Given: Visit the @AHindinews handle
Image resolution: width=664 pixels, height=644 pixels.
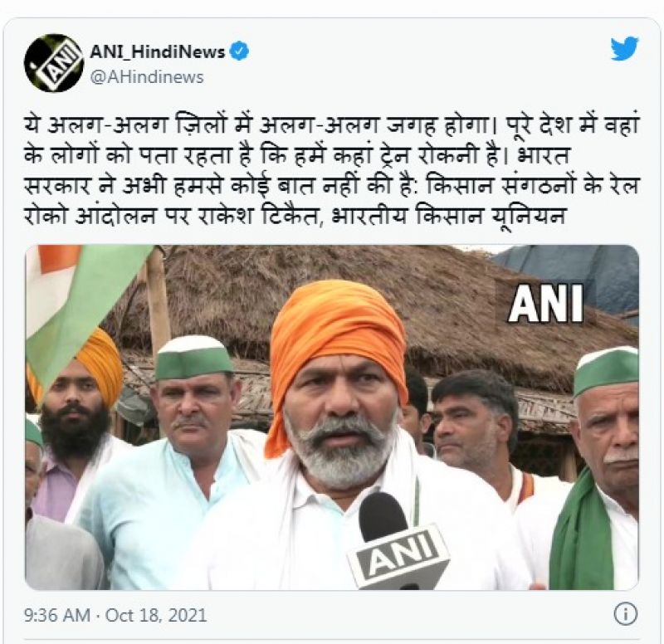Looking at the screenshot, I should 147,77.
